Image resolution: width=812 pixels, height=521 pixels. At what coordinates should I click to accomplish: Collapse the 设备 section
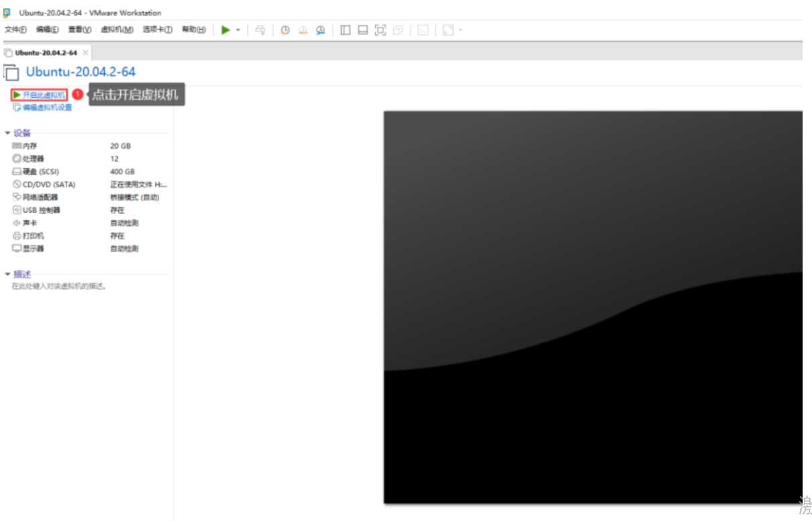click(x=7, y=133)
